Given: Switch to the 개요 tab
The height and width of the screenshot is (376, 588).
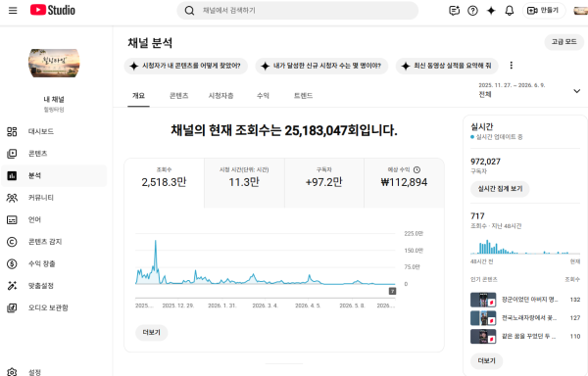Looking at the screenshot, I should click(138, 96).
